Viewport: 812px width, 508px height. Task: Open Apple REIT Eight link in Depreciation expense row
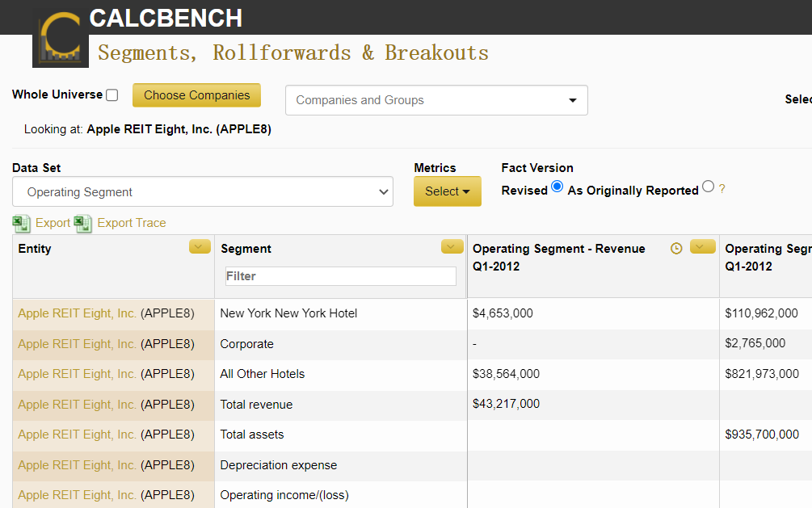[78, 465]
